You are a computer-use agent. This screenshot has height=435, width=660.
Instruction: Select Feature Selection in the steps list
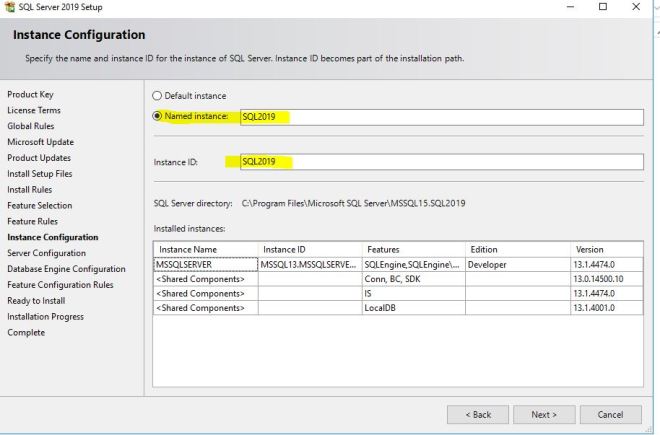[x=40, y=205]
